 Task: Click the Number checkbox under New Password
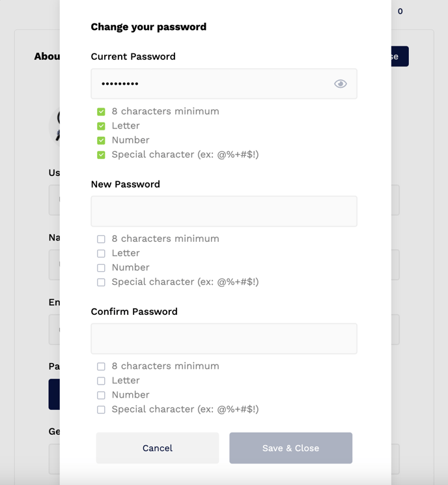[101, 268]
